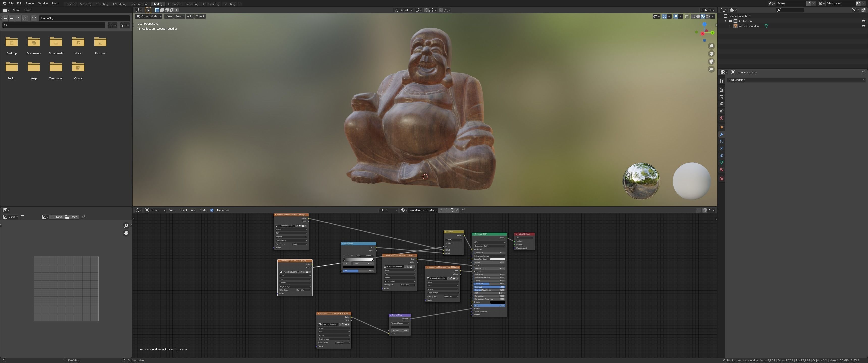Refresh the file browser list
The image size is (868, 363).
click(x=24, y=18)
